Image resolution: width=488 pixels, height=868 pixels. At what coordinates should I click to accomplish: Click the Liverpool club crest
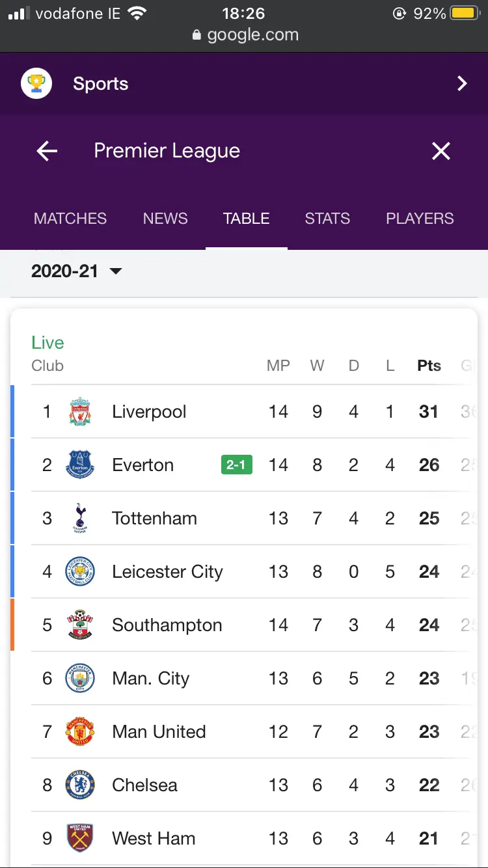click(x=80, y=412)
